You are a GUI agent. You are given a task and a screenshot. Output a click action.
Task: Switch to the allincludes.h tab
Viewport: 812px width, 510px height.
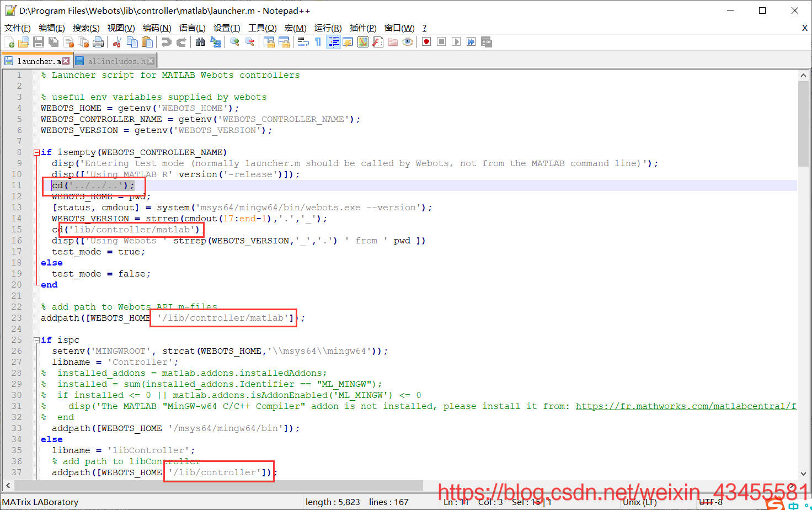[x=116, y=61]
